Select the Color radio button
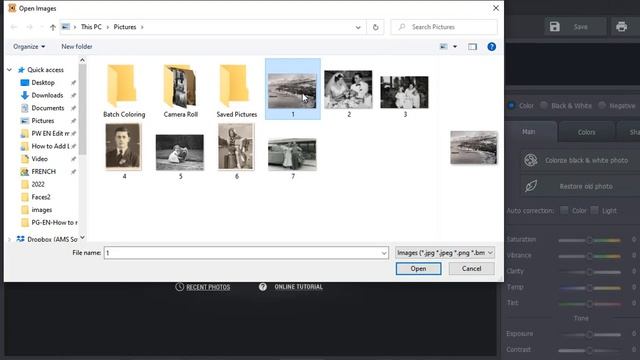This screenshot has height=360, width=640. pyautogui.click(x=511, y=105)
